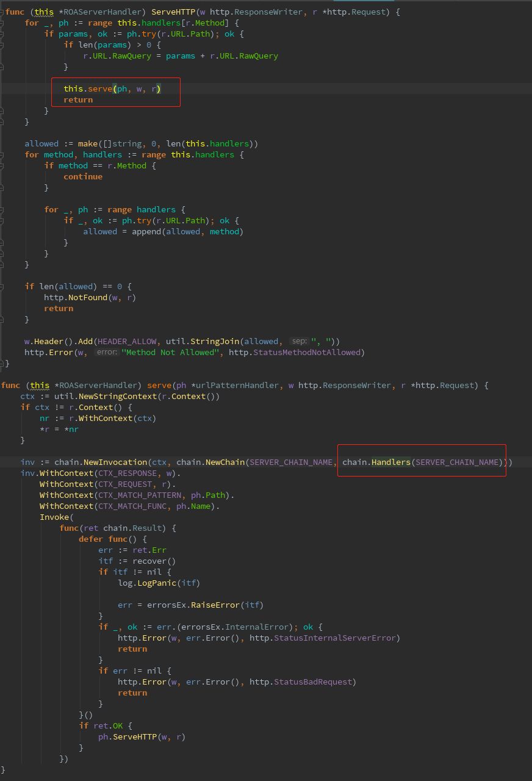Click Method in 'method == r.Method'
The image size is (532, 781).
tap(132, 165)
